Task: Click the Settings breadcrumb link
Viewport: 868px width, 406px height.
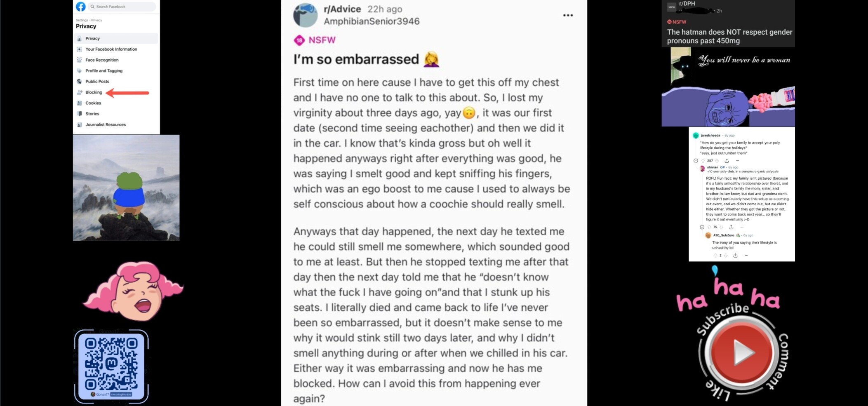Action: point(82,20)
